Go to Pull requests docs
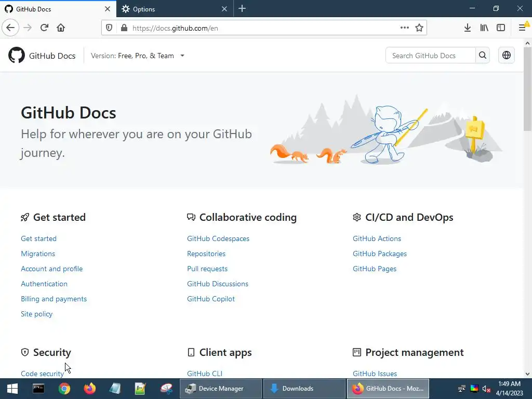This screenshot has height=399, width=532. (x=207, y=269)
